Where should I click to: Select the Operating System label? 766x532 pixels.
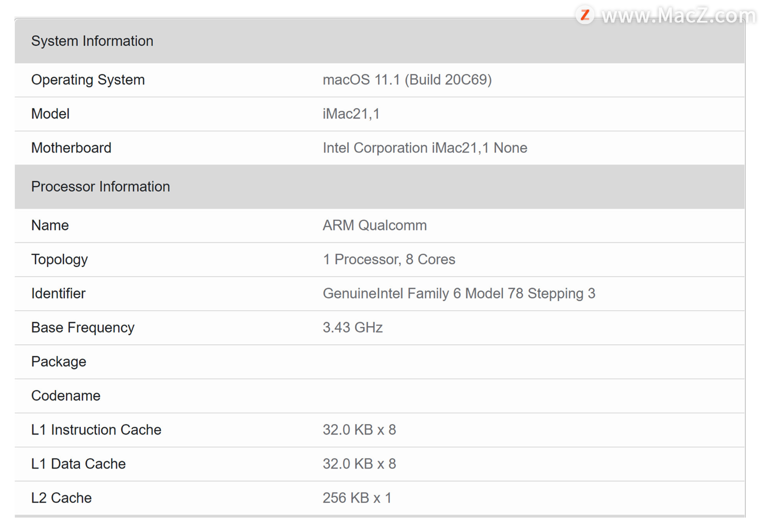[88, 80]
